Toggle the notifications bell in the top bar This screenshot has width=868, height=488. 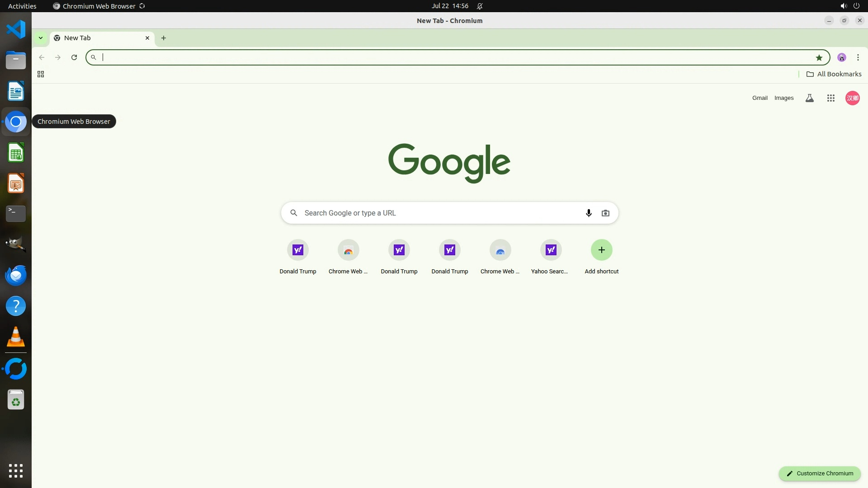tap(480, 6)
